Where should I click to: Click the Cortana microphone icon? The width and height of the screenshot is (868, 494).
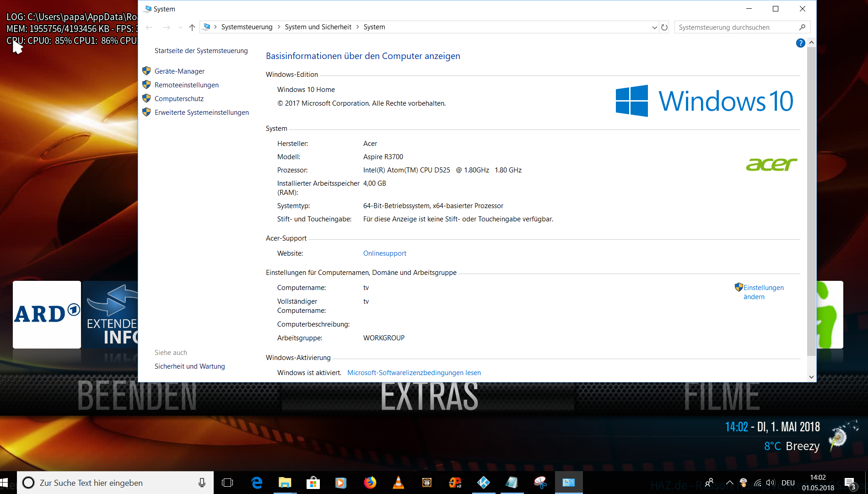pyautogui.click(x=202, y=483)
